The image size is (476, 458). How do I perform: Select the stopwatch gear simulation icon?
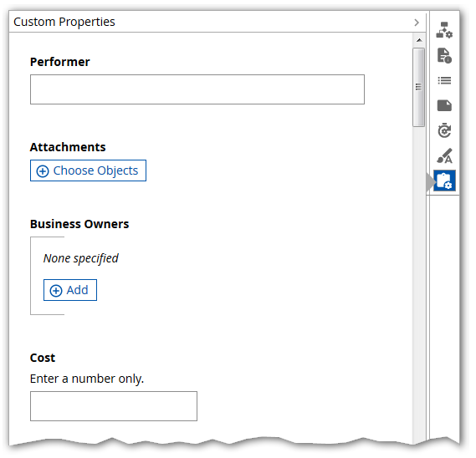click(444, 130)
